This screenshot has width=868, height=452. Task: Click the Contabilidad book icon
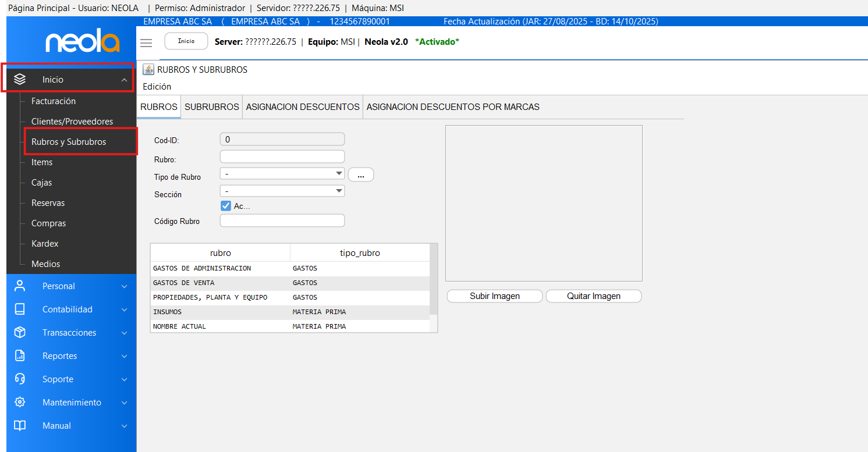(20, 309)
